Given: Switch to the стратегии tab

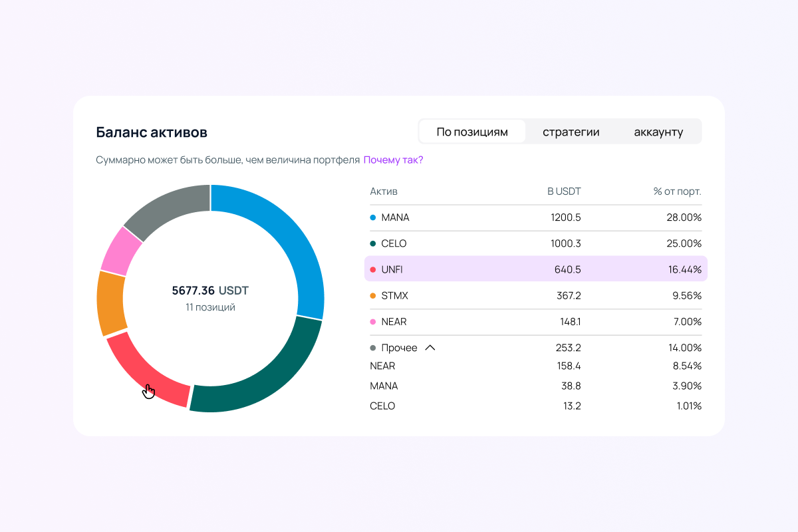Looking at the screenshot, I should tap(571, 132).
